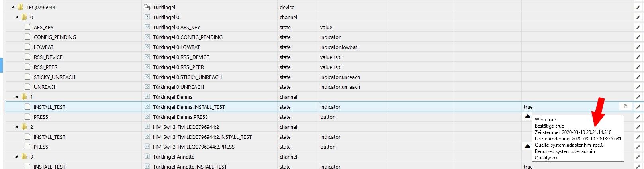Edit the LOWBAT state via pencil icon
The width and height of the screenshot is (644, 169).
[638, 47]
